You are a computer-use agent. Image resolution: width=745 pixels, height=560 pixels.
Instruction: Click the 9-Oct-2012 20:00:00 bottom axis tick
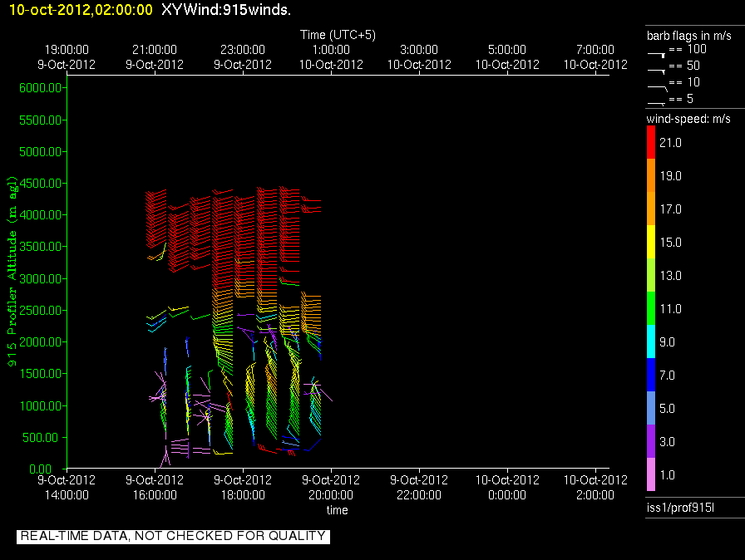coord(331,488)
